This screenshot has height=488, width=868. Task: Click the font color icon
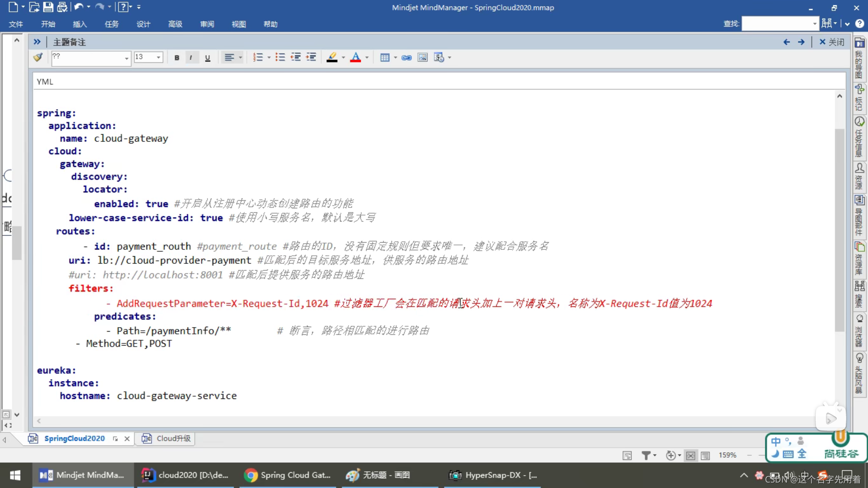[x=355, y=57]
